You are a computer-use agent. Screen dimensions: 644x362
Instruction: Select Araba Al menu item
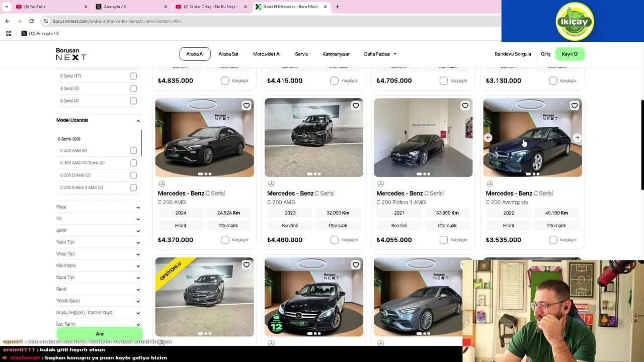pos(195,54)
